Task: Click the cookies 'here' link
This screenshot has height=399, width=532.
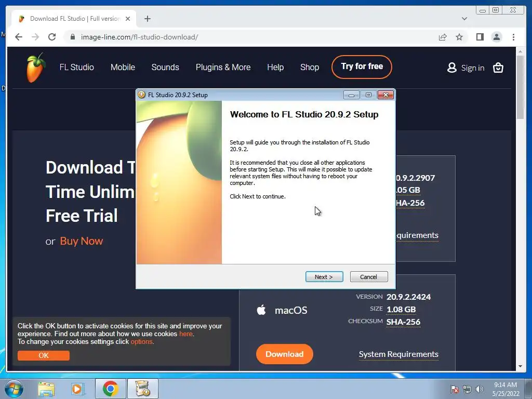Action: pyautogui.click(x=186, y=334)
